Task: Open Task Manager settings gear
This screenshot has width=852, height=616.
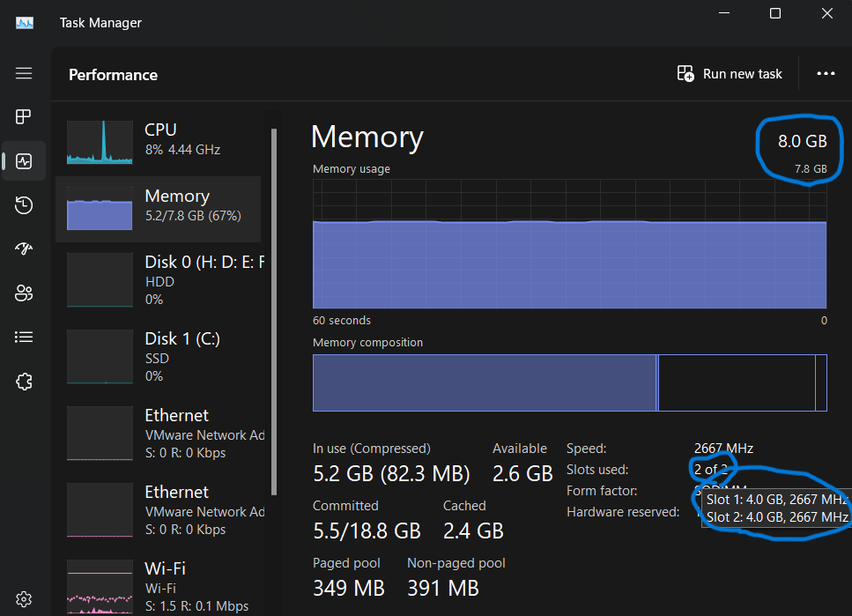Action: (x=24, y=597)
